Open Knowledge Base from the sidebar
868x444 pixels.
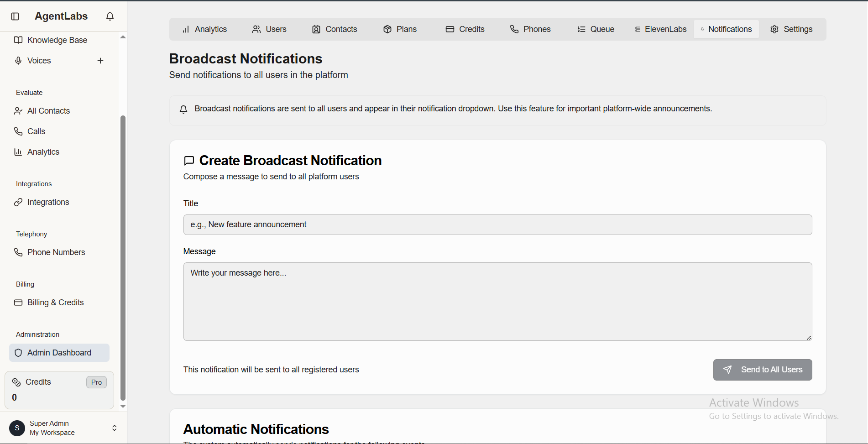click(x=57, y=40)
